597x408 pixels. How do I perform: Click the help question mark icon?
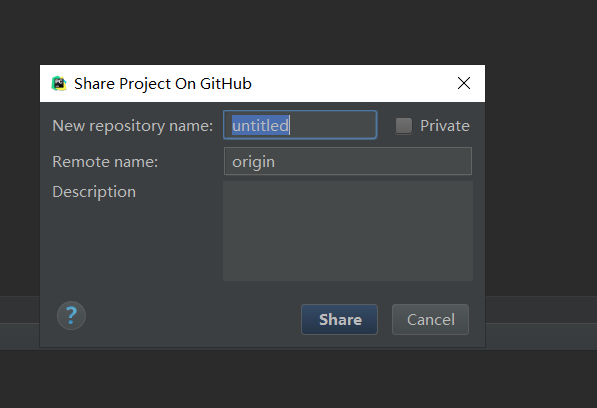(x=71, y=316)
